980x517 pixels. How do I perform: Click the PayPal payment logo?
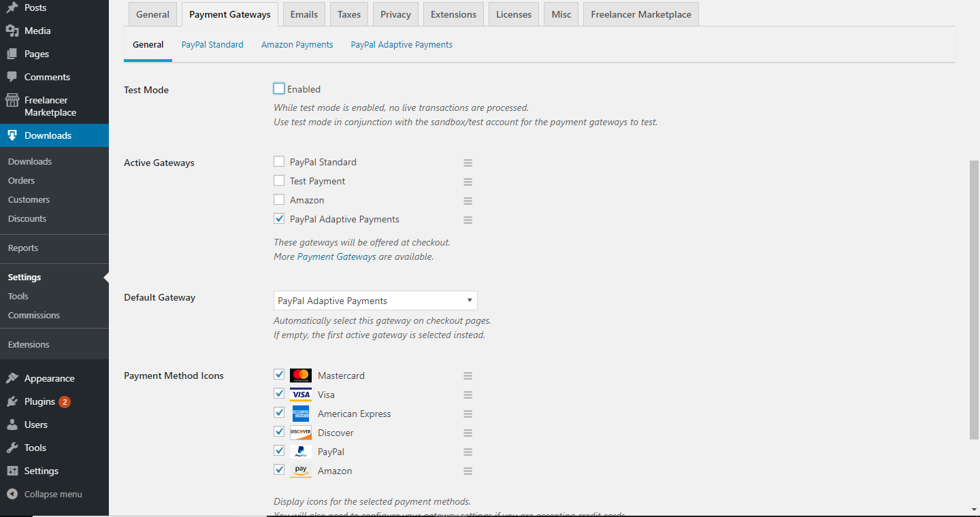(x=301, y=452)
